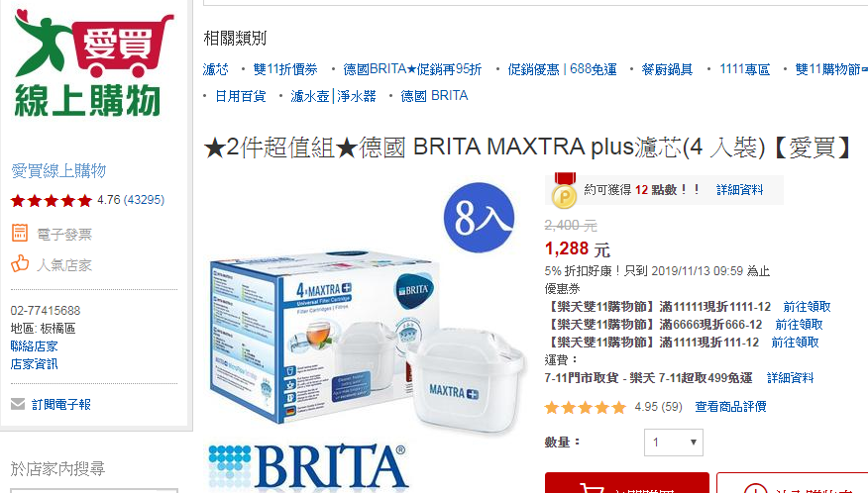Open 德國BRITA★促銷再95折 category
868x493 pixels.
tap(412, 69)
